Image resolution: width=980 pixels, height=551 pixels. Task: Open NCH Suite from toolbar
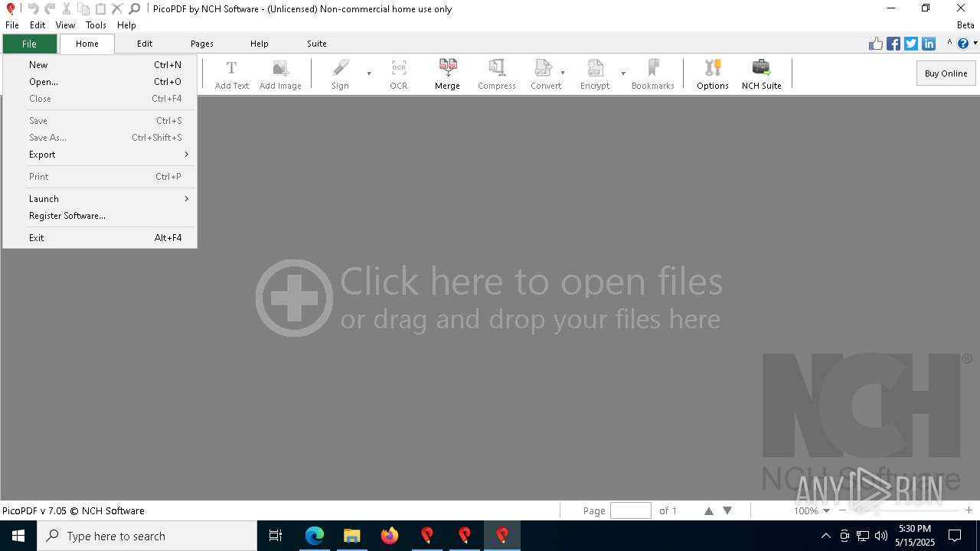pyautogui.click(x=762, y=75)
